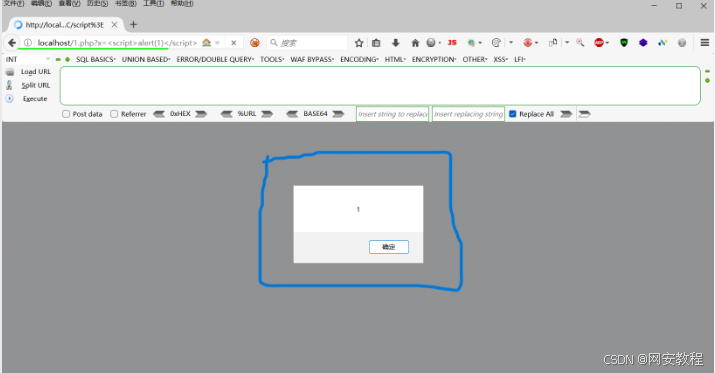
Task: Click the gray globe toolbar icon
Action: (431, 43)
